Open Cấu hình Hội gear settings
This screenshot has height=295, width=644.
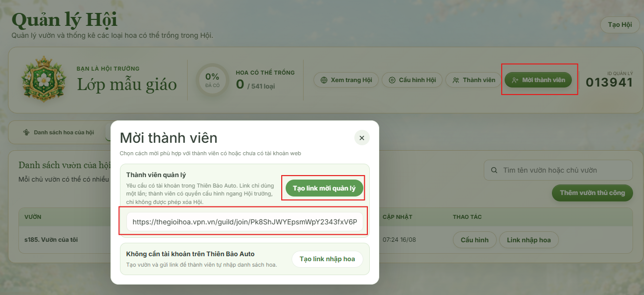click(x=412, y=80)
